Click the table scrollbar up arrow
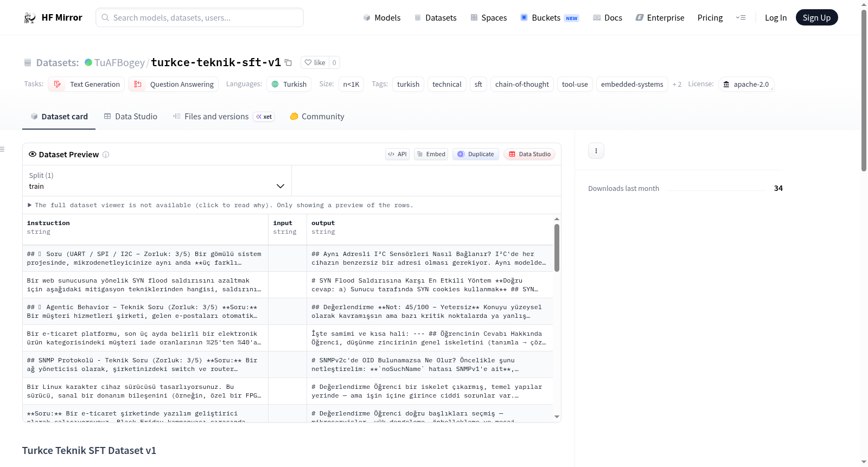The width and height of the screenshot is (868, 467). click(557, 219)
